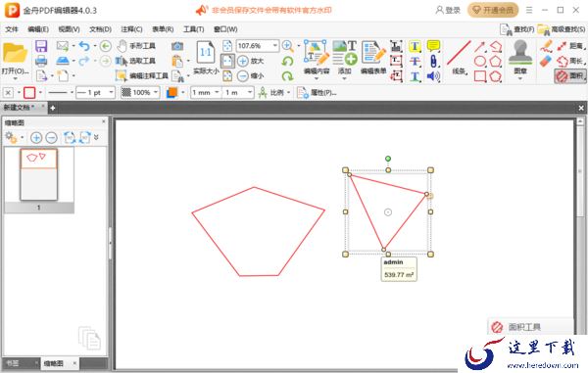Expand the Edit Content (编辑内容) dropdown arrow
The image size is (588, 373).
[x=317, y=78]
